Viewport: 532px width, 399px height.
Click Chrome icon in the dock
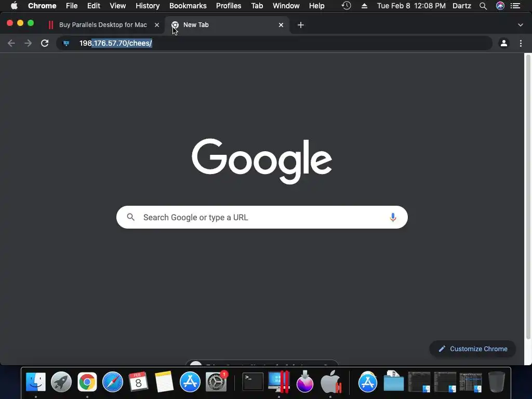(x=87, y=382)
